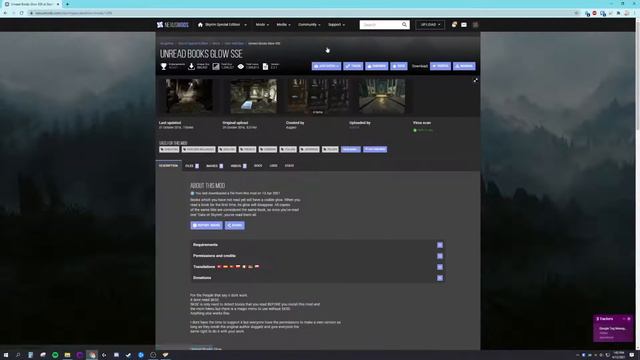
Task: Open Windows taskbar search icon
Action: (x=18, y=355)
